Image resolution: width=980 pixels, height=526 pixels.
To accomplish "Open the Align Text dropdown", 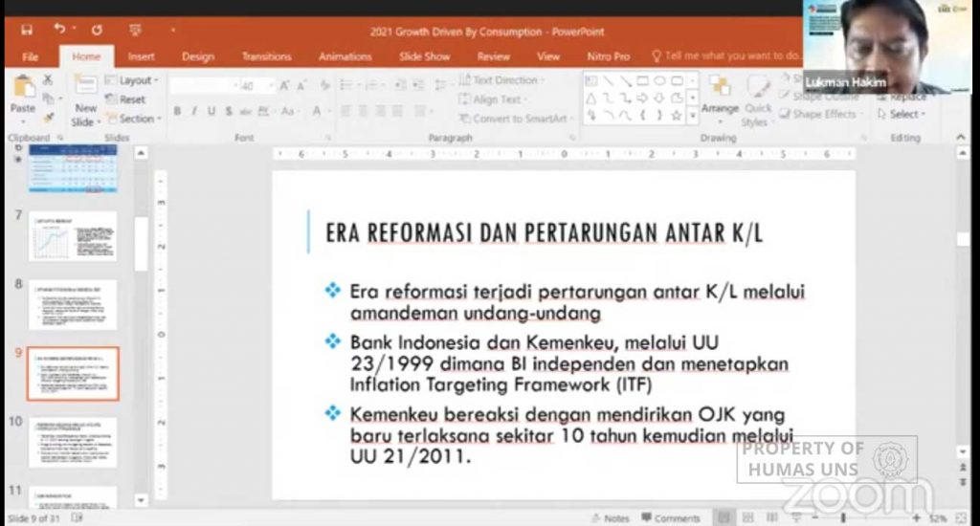I will [x=493, y=99].
